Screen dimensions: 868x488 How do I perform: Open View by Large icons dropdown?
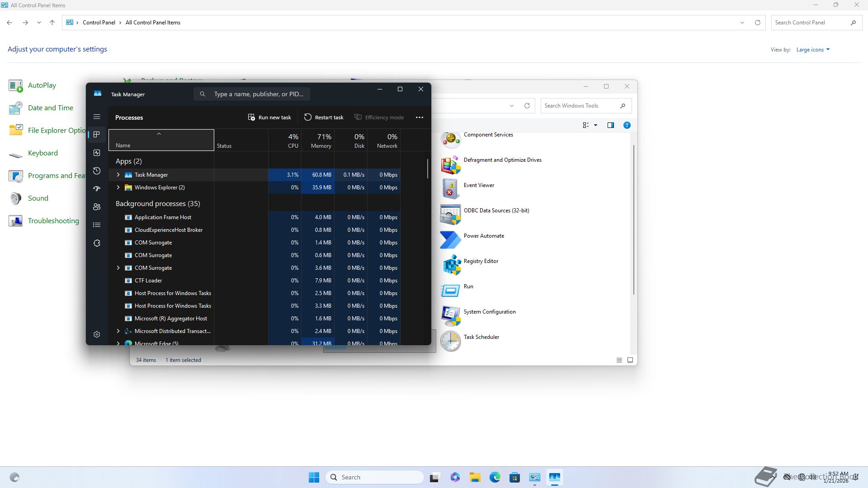813,50
